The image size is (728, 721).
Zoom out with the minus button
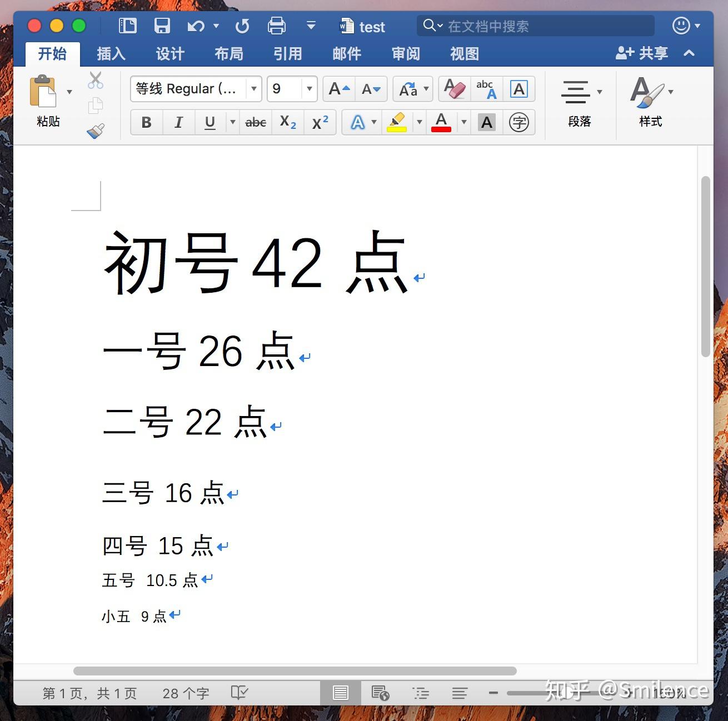[x=493, y=693]
